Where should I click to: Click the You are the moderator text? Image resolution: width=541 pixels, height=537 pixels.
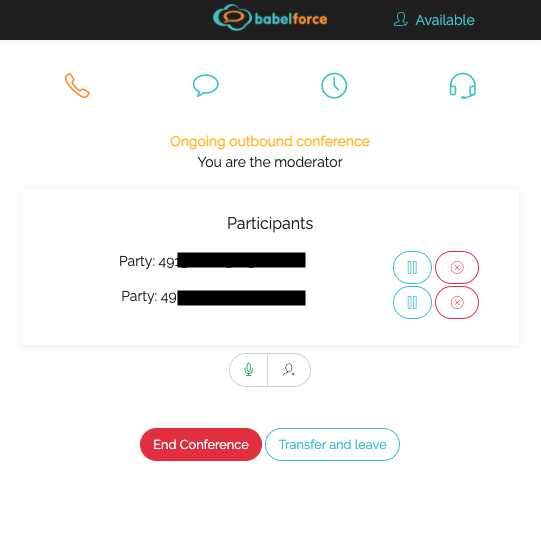(270, 162)
